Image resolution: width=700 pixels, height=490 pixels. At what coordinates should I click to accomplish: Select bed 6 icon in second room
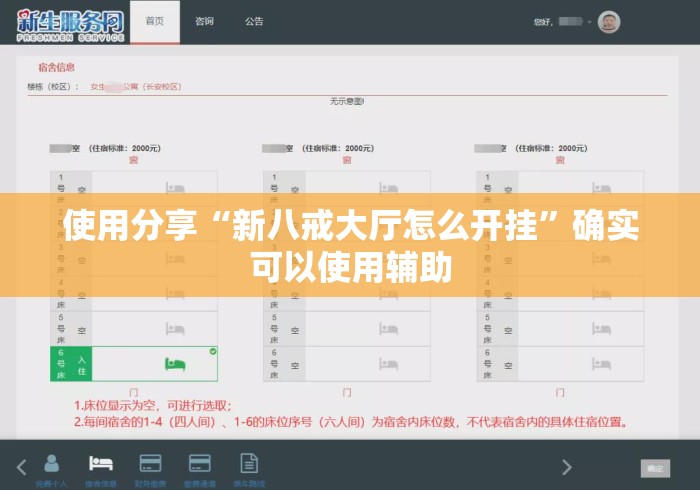[388, 364]
